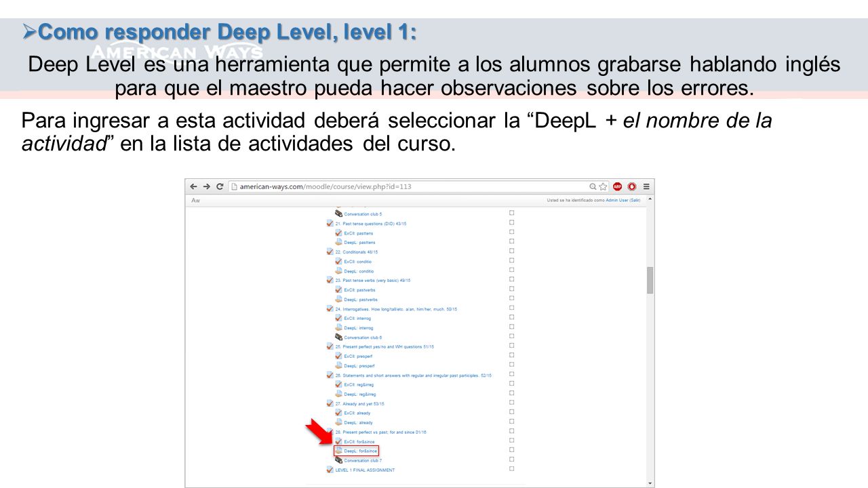Click the LEVEL 1 FINAL ASSIGNMENT icon

click(330, 470)
